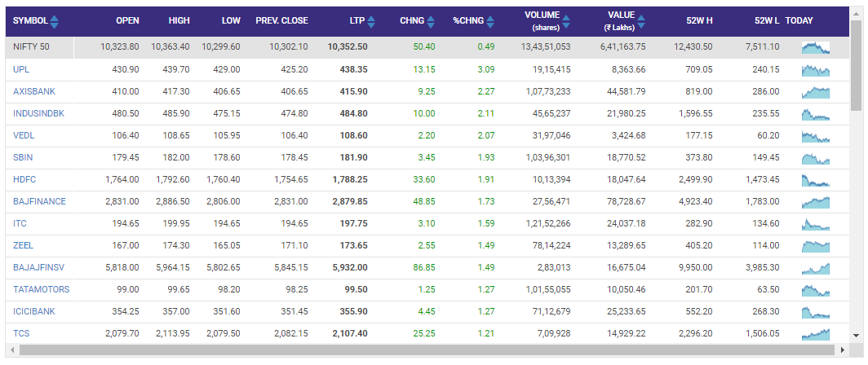The height and width of the screenshot is (365, 868).
Task: Open TCS stock link
Action: (x=21, y=334)
